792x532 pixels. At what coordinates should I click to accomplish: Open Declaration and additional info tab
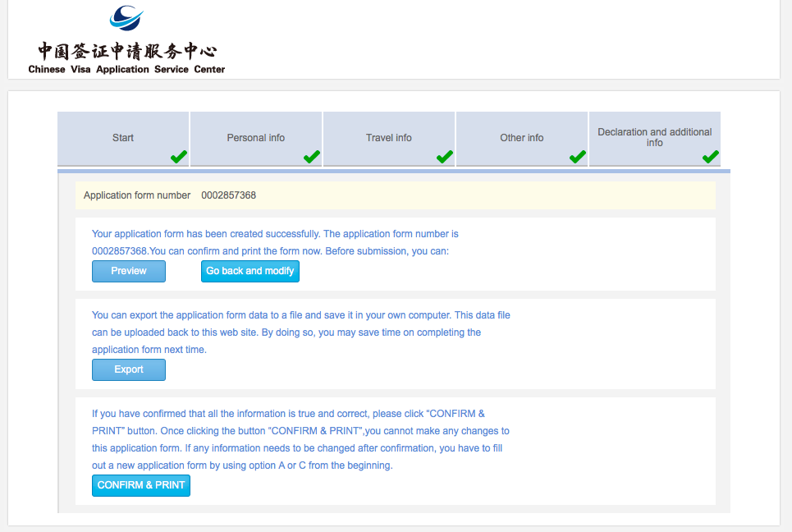pos(654,137)
